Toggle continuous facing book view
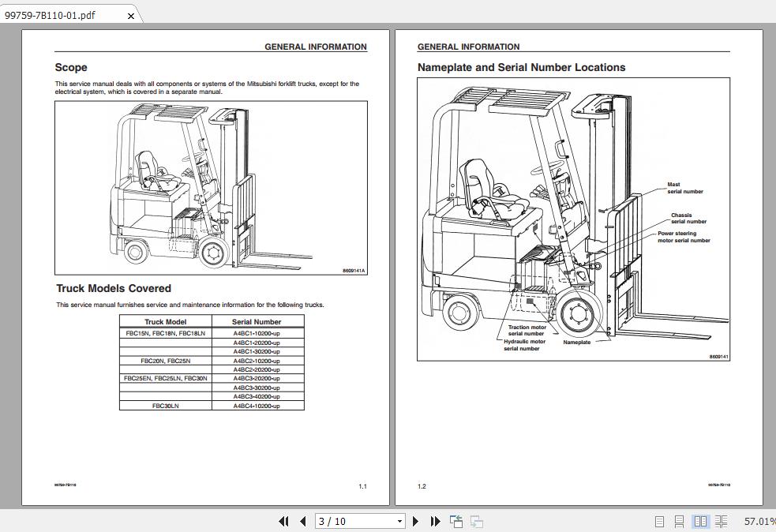 coord(722,522)
